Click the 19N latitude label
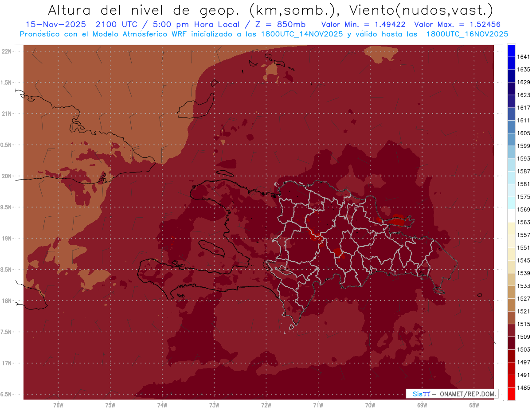Screen dimensions: 532x411 (x=6, y=239)
